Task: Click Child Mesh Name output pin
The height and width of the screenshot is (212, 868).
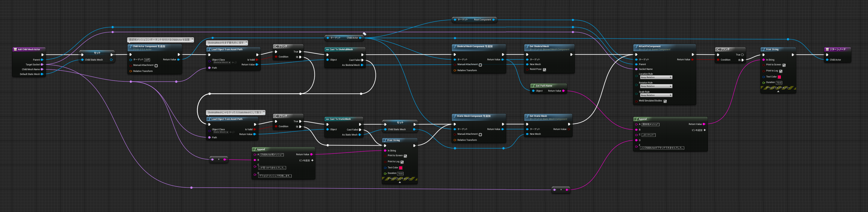Action: coord(42,69)
